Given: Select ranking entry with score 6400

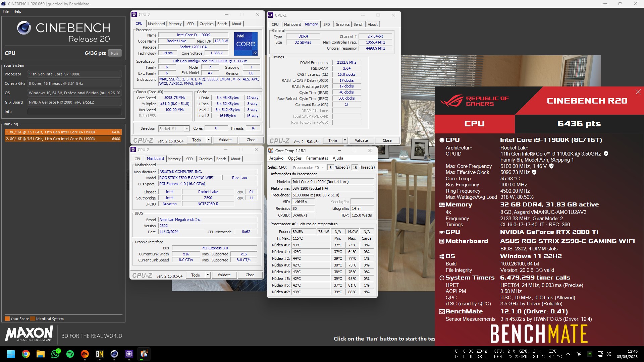Looking at the screenshot, I should pos(63,139).
